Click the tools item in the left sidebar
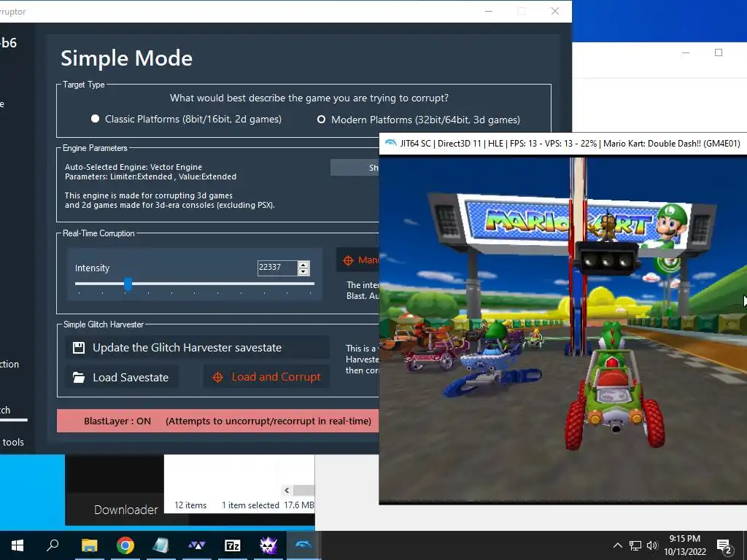The height and width of the screenshot is (560, 747). tap(13, 442)
